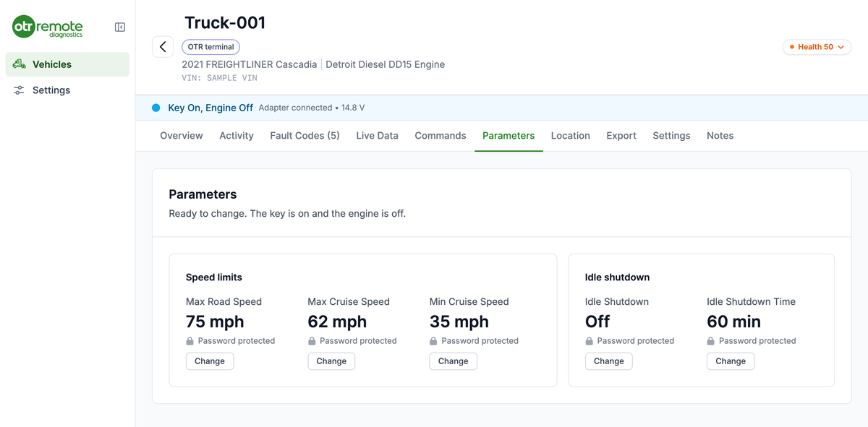Image resolution: width=868 pixels, height=427 pixels.
Task: Switch to the Live Data tab
Action: [x=377, y=136]
